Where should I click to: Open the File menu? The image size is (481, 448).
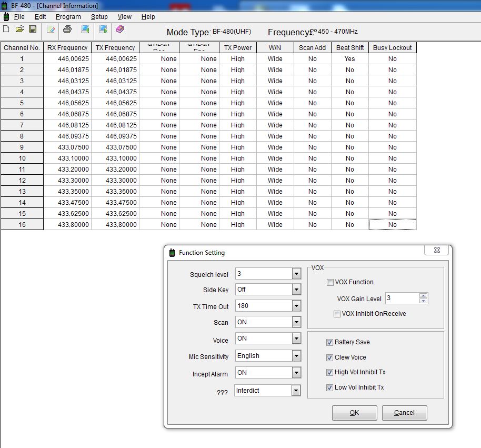click(x=19, y=17)
